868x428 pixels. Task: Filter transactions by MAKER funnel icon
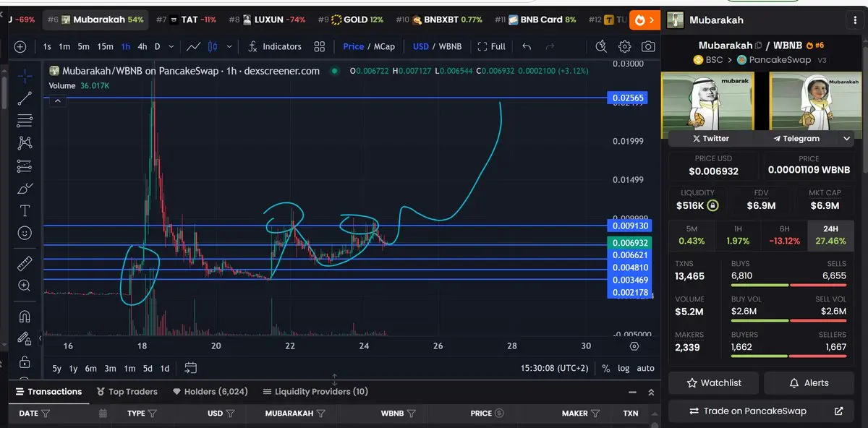[595, 414]
